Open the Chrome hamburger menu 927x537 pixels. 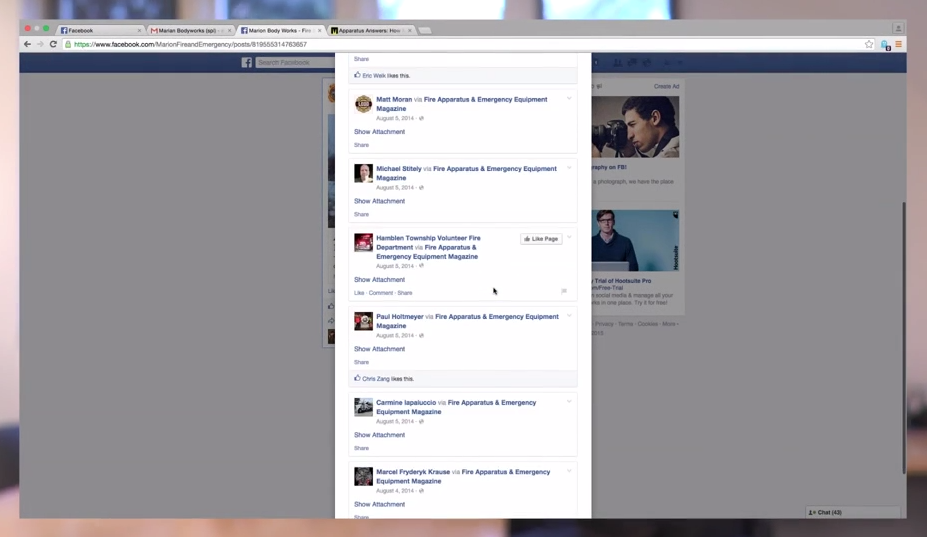pos(899,44)
